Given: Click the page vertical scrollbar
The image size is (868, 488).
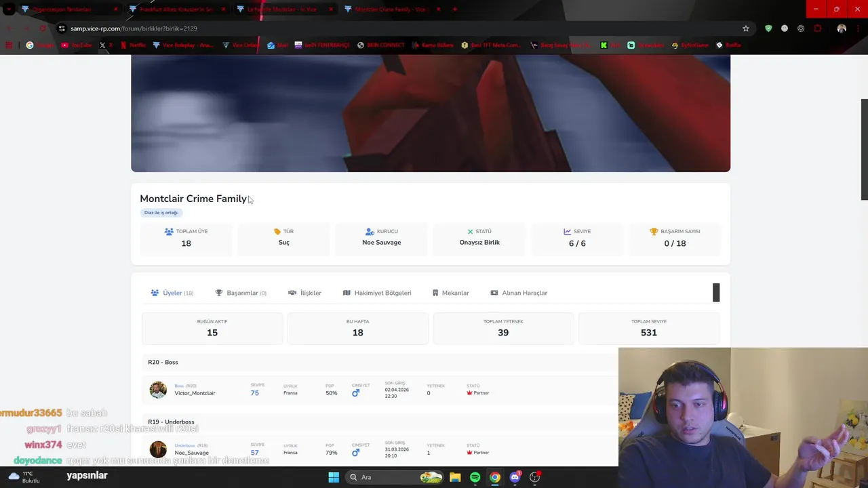Looking at the screenshot, I should pyautogui.click(x=864, y=149).
